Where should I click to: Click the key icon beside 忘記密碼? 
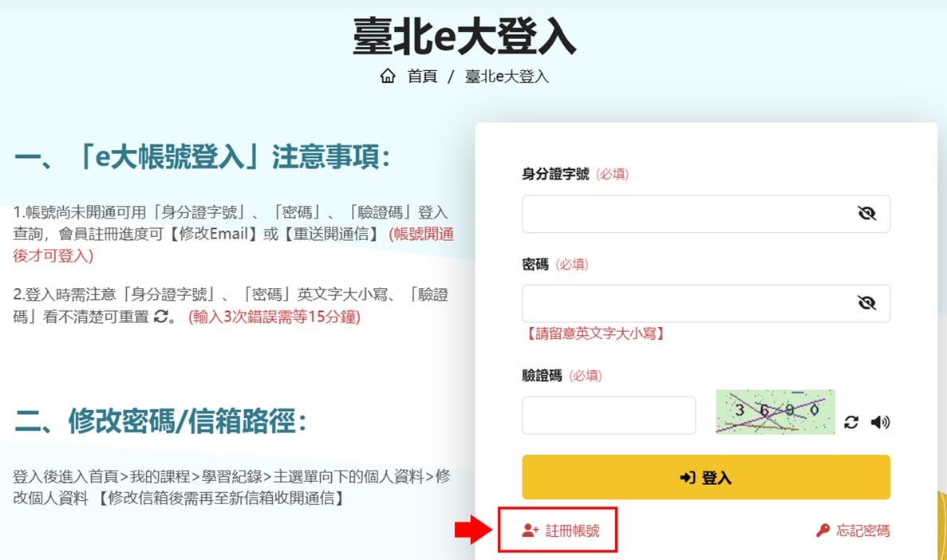[x=823, y=530]
